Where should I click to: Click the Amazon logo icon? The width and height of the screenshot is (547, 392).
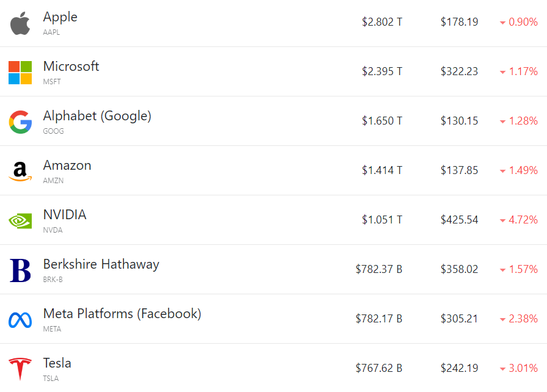[x=20, y=172]
